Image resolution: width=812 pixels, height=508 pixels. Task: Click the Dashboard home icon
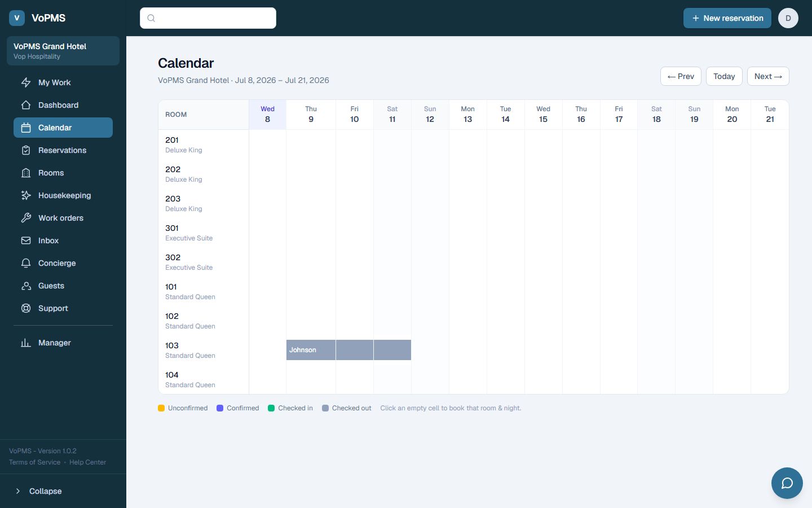[x=26, y=105]
